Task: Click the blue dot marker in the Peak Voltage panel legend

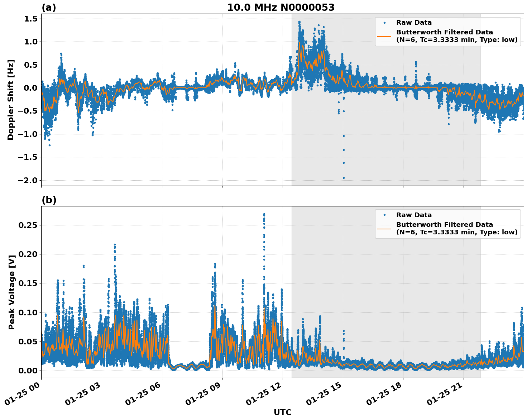Action: (384, 215)
